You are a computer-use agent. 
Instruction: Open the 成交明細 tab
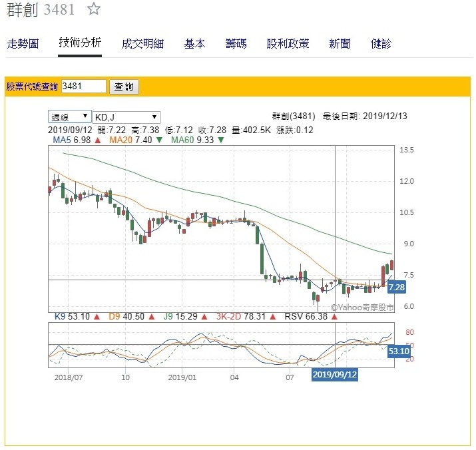[x=142, y=44]
